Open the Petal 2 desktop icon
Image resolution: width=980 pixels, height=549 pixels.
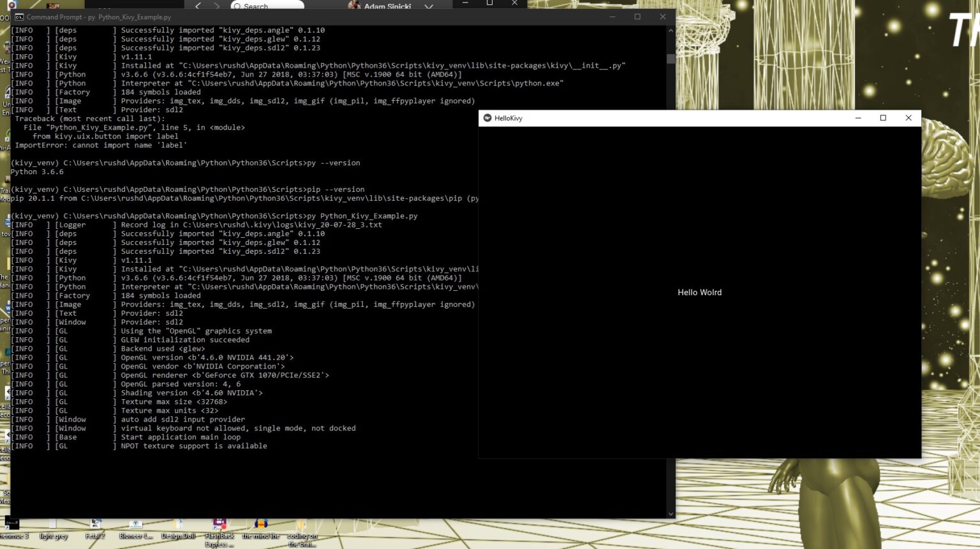94,528
